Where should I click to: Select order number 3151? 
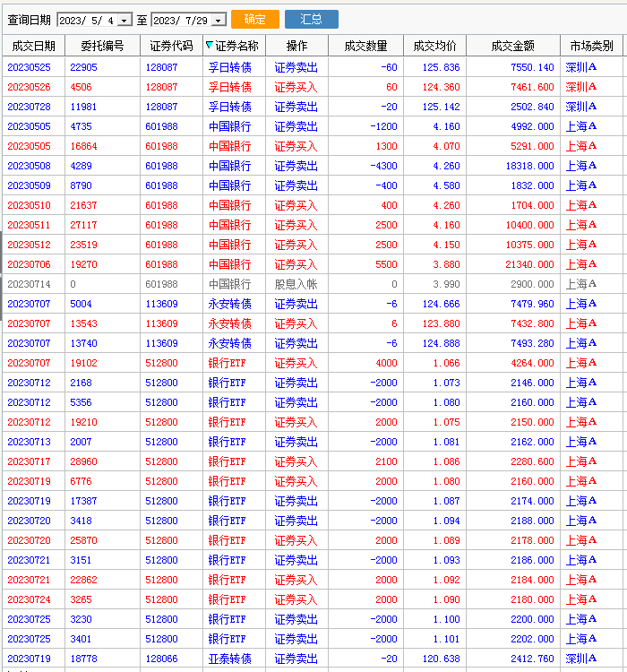pyautogui.click(x=81, y=560)
